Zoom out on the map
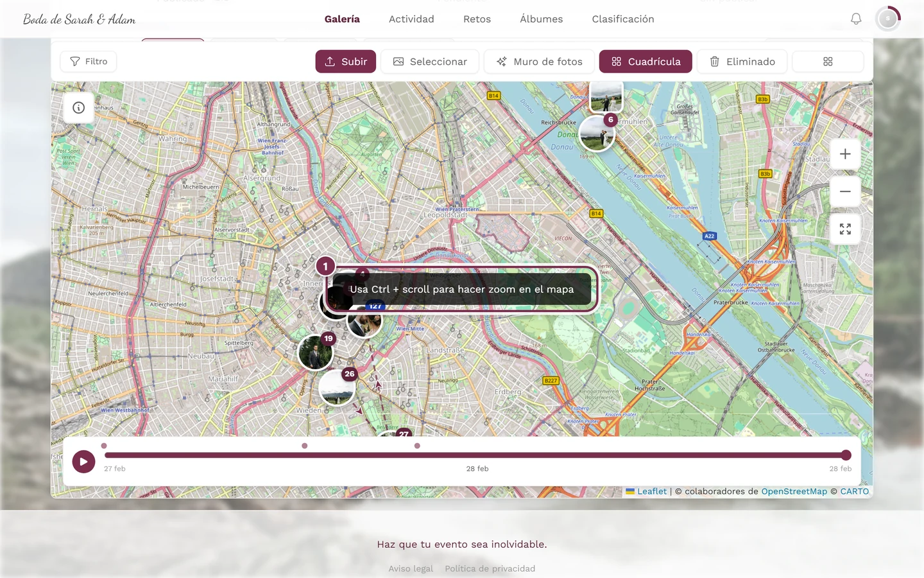The height and width of the screenshot is (578, 924). [845, 191]
